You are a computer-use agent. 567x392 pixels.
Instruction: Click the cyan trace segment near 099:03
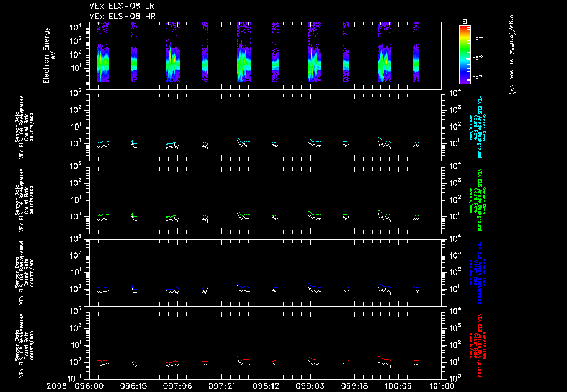coord(315,140)
